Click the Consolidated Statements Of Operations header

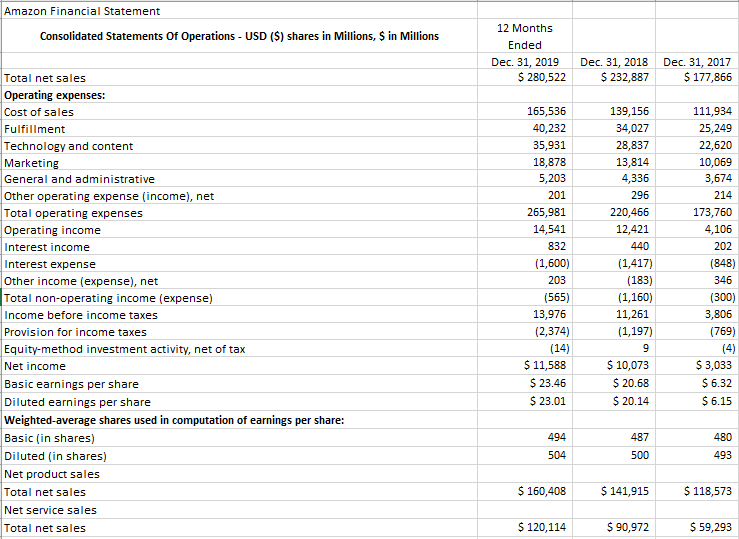239,36
